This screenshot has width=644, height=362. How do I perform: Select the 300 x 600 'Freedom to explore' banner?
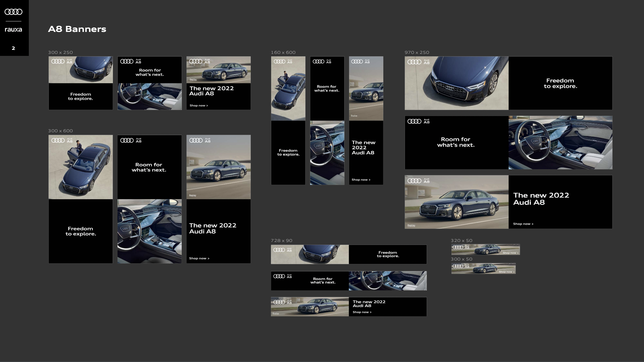click(81, 199)
